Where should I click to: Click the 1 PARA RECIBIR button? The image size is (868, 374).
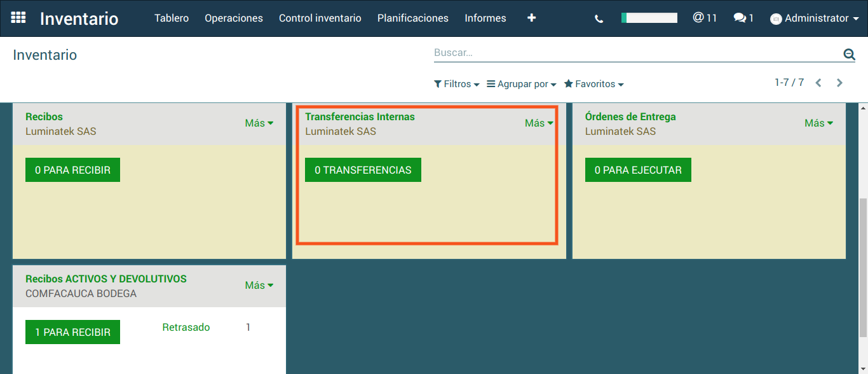72,332
